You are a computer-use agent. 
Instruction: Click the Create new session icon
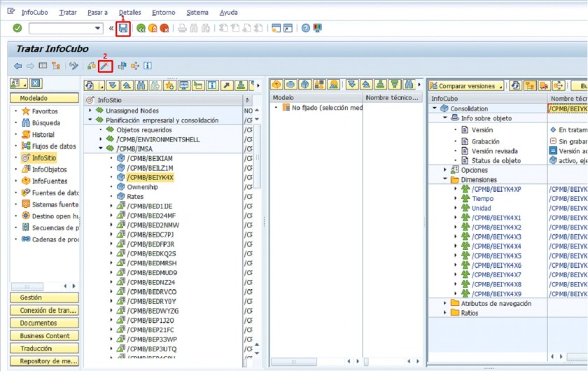point(276,28)
